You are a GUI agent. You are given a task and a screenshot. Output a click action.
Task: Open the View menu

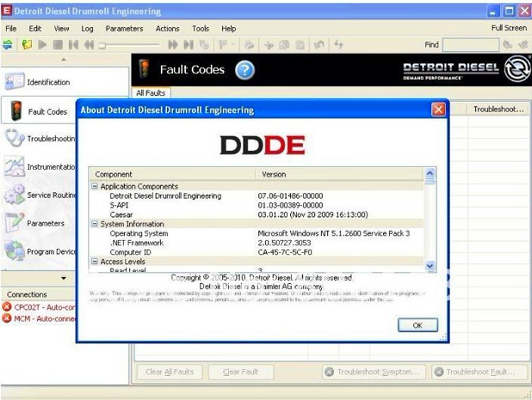[62, 28]
